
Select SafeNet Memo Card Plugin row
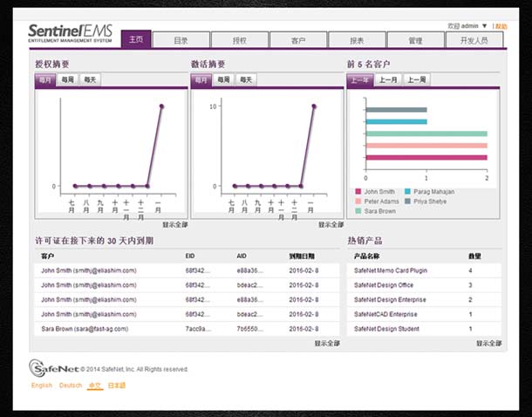click(x=424, y=270)
